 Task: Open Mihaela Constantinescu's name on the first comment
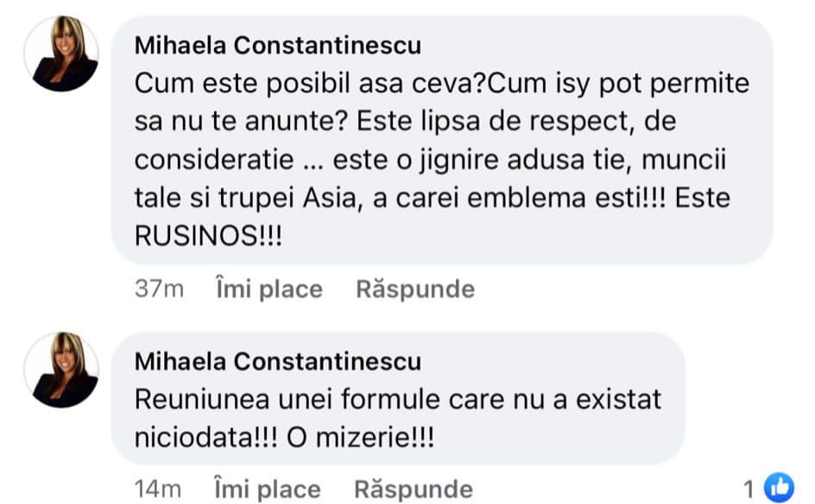click(278, 47)
